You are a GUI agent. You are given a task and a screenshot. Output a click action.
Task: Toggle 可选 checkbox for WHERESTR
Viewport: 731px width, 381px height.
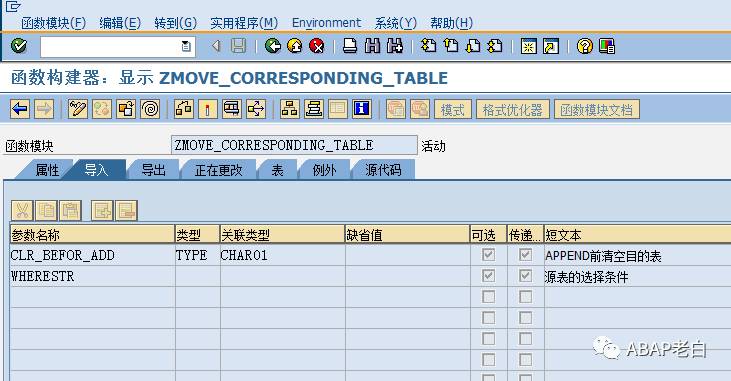488,276
